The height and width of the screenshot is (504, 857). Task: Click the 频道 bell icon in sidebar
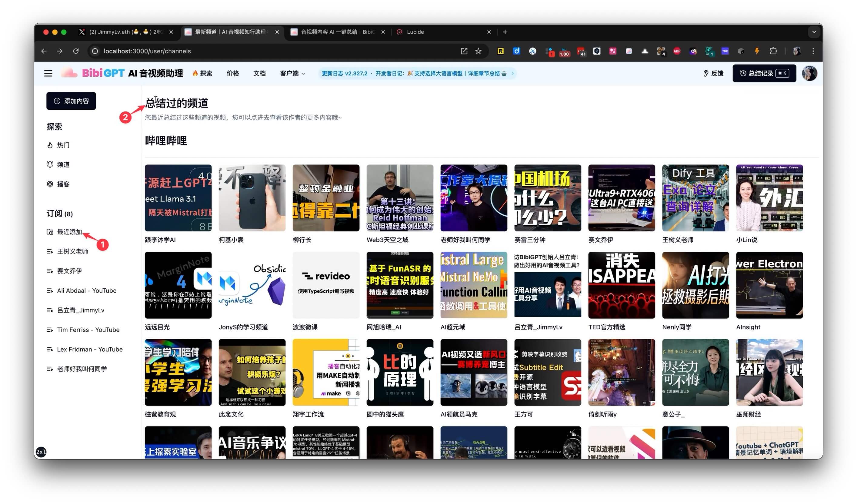50,164
